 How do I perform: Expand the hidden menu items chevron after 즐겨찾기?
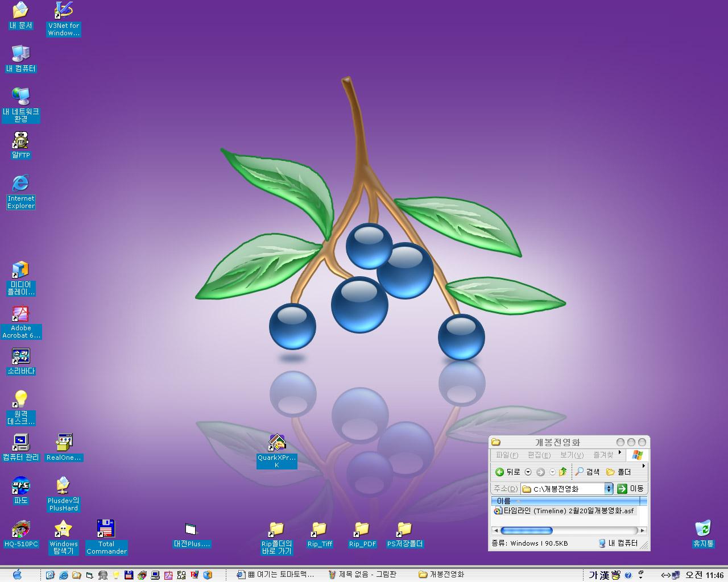(x=619, y=452)
